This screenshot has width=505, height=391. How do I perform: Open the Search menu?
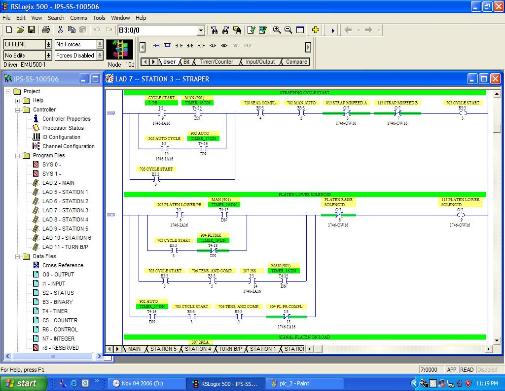point(55,18)
